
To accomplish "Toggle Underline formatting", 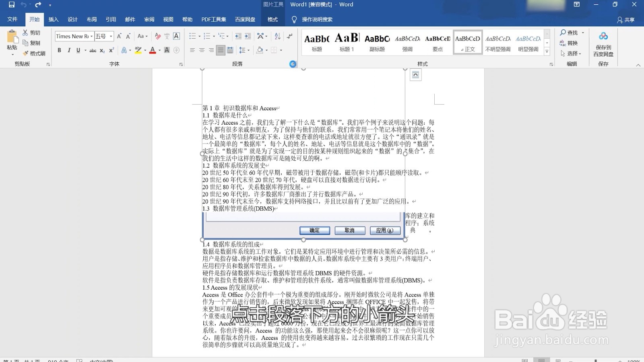I will [x=78, y=50].
